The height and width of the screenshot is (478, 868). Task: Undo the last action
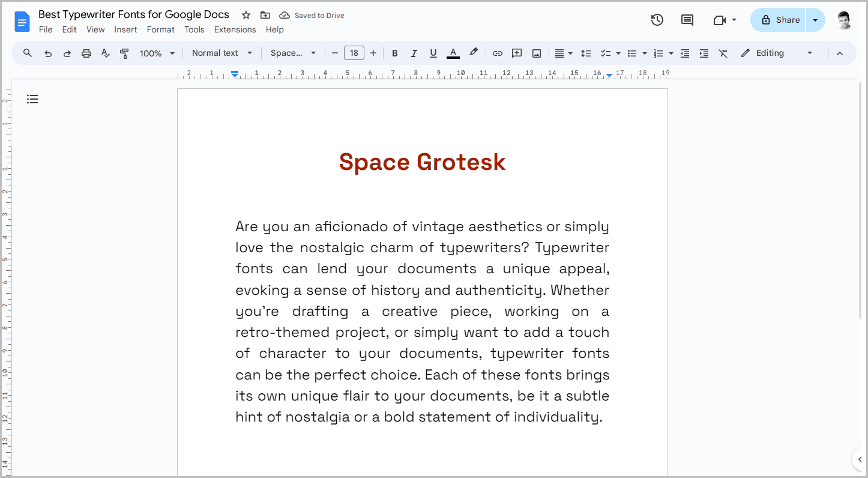47,53
